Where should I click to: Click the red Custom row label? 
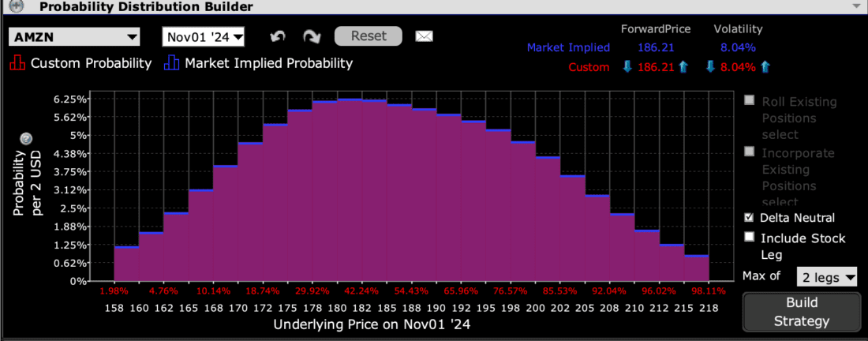pos(589,68)
